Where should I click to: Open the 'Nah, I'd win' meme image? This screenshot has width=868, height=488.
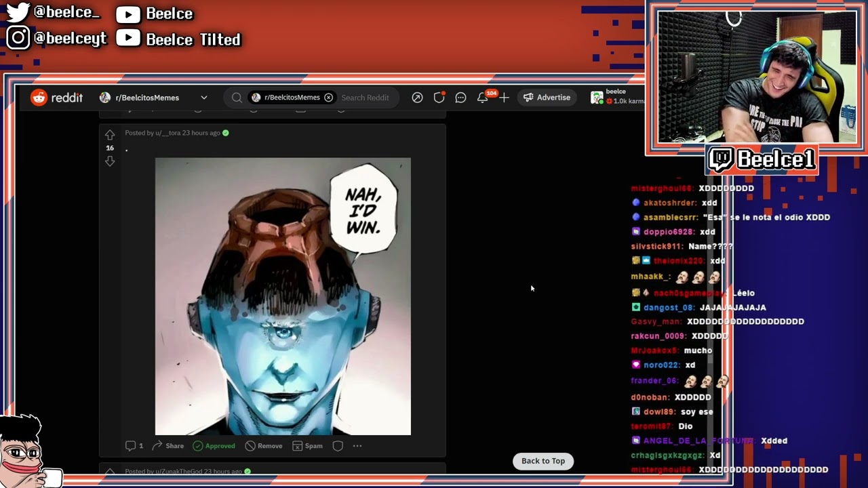[x=283, y=296]
